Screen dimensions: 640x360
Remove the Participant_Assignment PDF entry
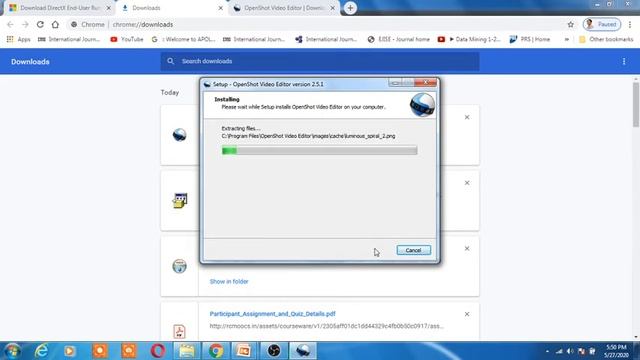(467, 314)
